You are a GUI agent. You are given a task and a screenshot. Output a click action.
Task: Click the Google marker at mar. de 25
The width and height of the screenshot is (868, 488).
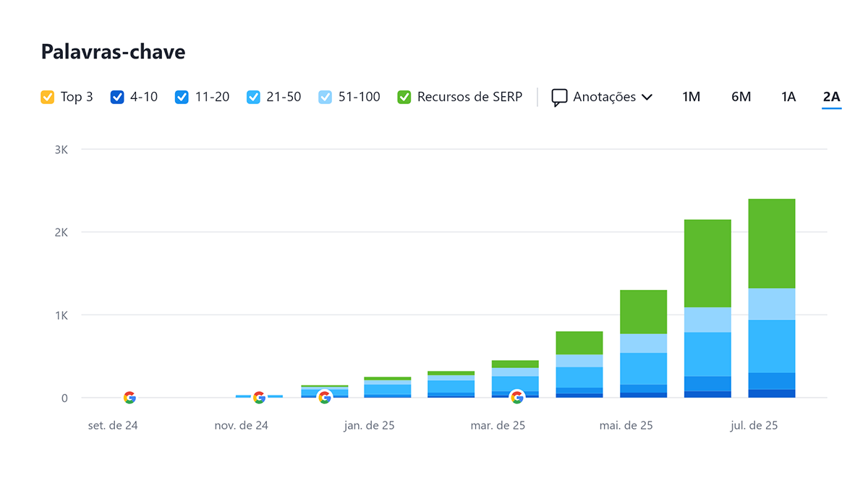517,397
